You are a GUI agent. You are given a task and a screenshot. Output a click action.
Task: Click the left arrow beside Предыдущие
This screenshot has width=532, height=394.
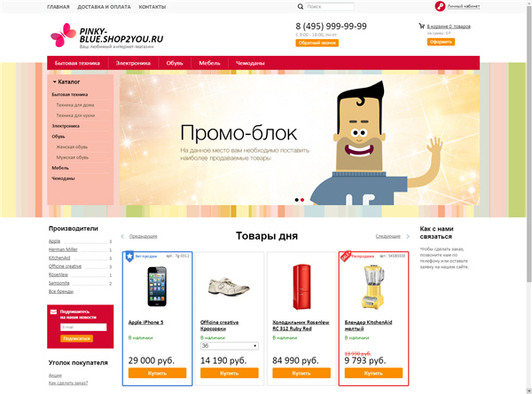(122, 236)
